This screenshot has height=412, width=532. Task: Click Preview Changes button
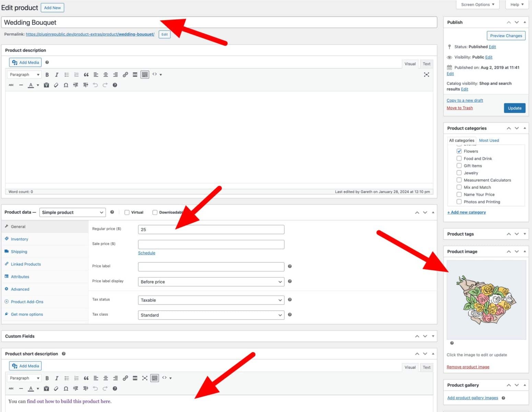coord(506,36)
